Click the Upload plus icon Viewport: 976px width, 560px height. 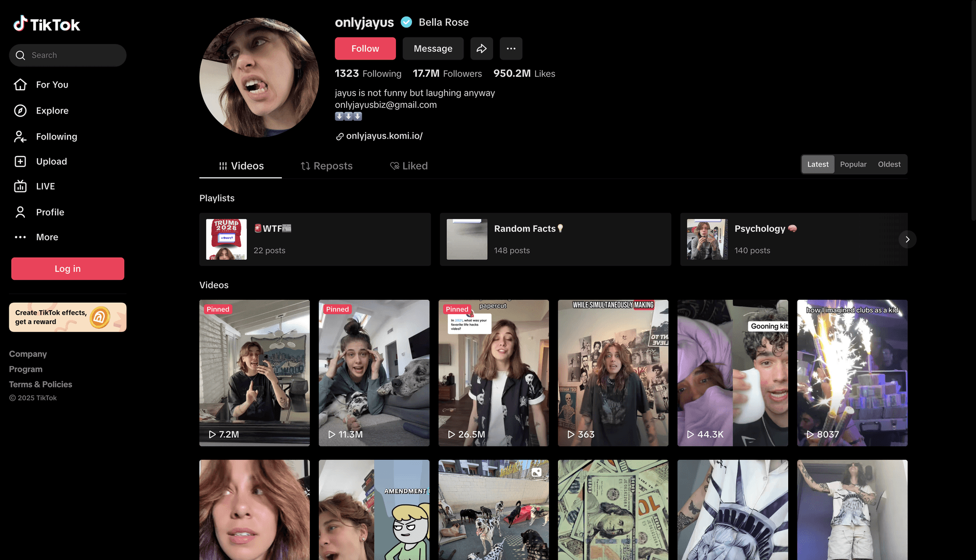[x=20, y=161]
